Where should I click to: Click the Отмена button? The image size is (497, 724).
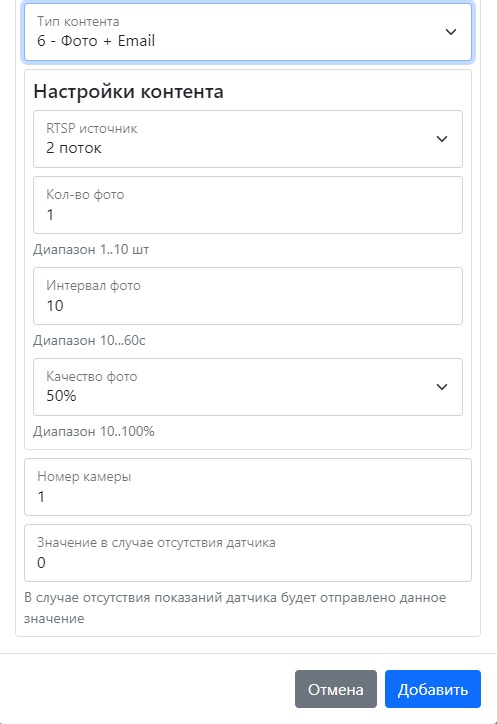pos(336,689)
